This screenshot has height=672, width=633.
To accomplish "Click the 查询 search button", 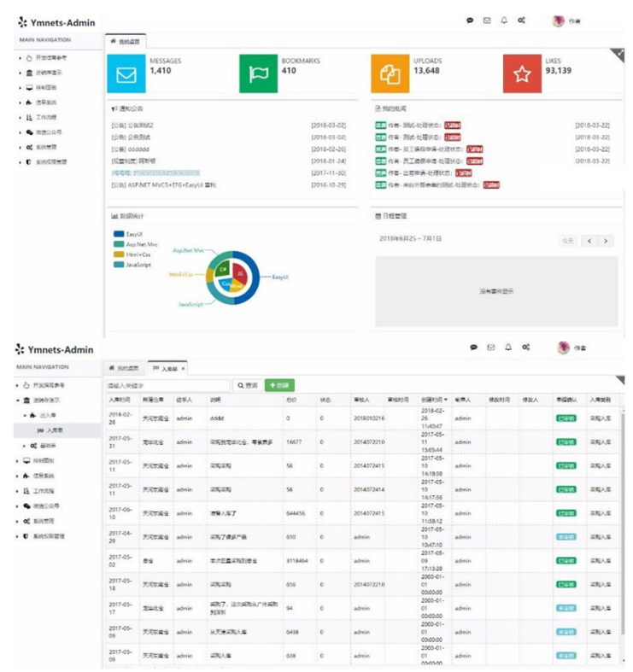I will tap(247, 385).
